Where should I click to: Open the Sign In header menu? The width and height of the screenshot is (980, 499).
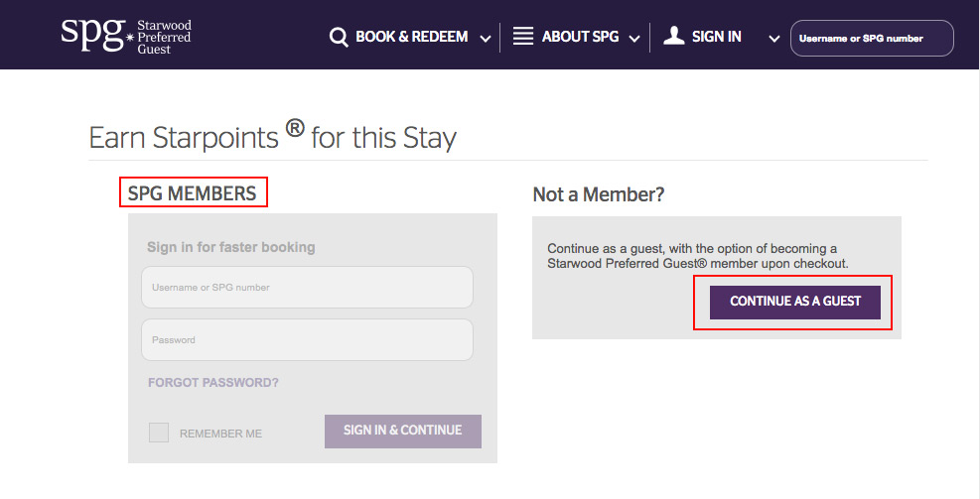(716, 37)
